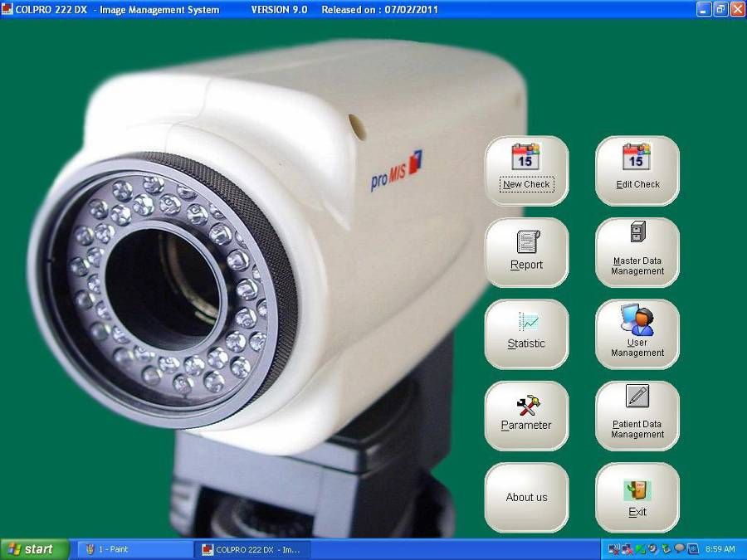
Task: Open Patient Data Management
Action: (x=637, y=415)
